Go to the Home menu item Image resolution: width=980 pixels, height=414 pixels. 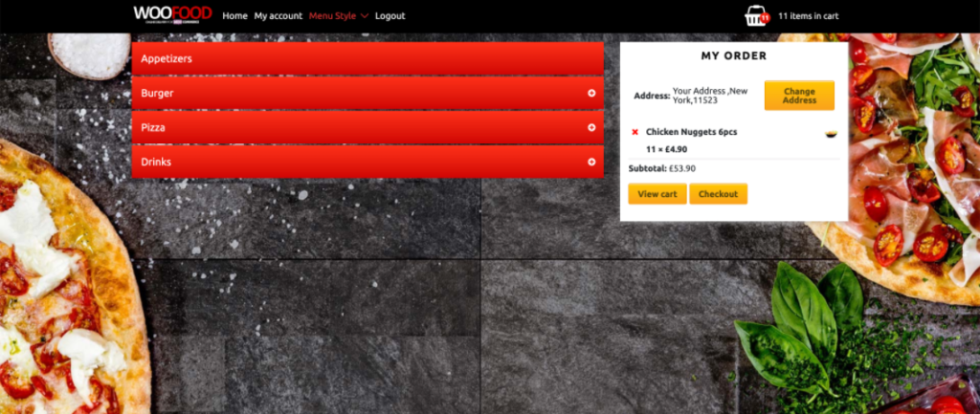(235, 15)
